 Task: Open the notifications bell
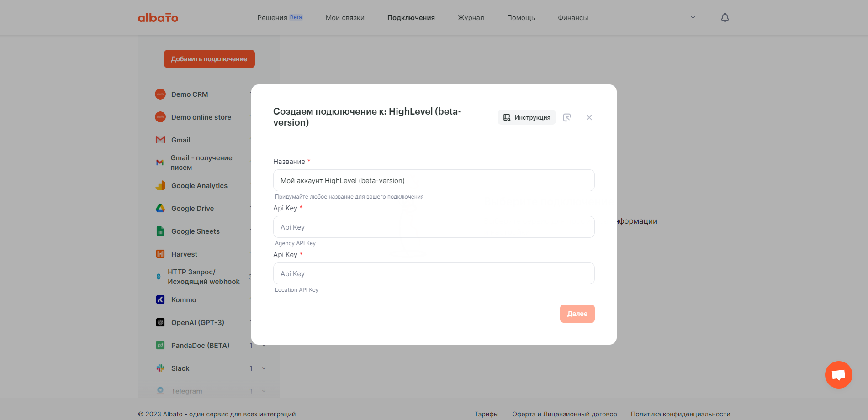(x=725, y=18)
